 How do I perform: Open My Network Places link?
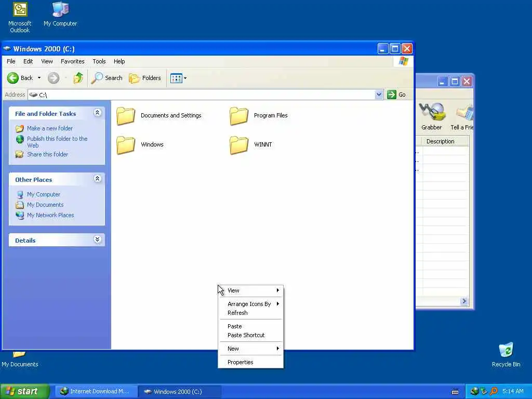pos(50,215)
